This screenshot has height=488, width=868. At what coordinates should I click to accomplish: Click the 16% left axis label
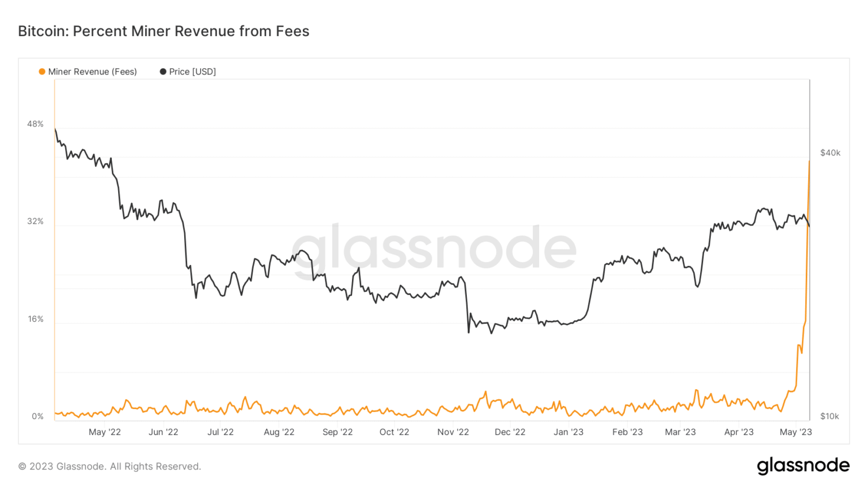click(35, 319)
